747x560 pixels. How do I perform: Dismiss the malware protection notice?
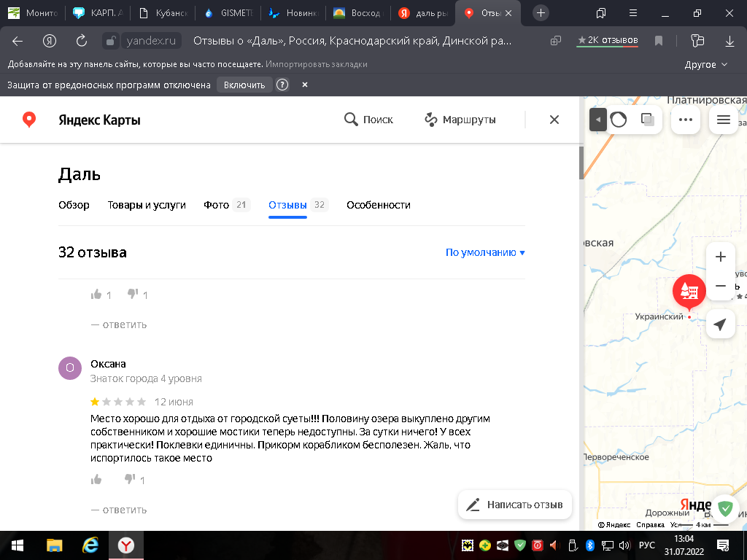coord(305,85)
